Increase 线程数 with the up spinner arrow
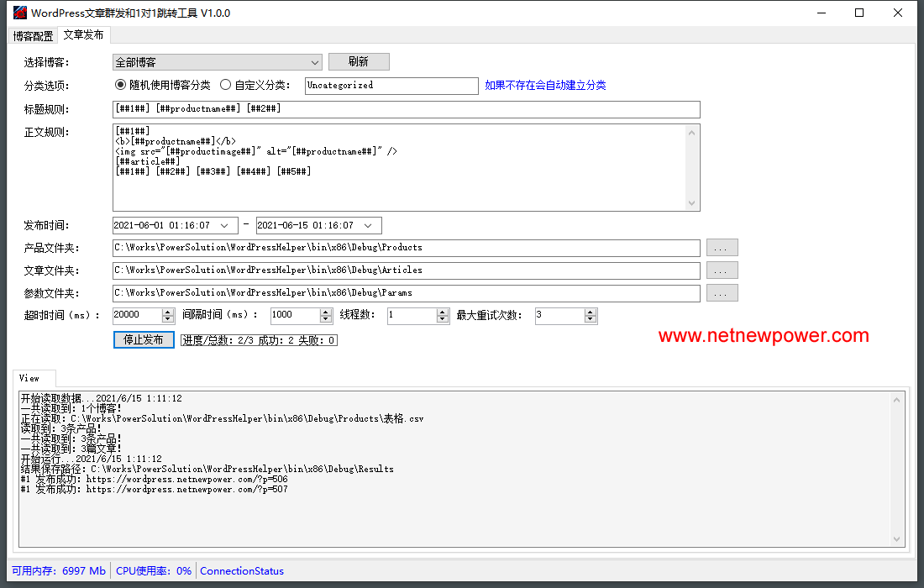Viewport: 924px width, 588px height. 443,312
